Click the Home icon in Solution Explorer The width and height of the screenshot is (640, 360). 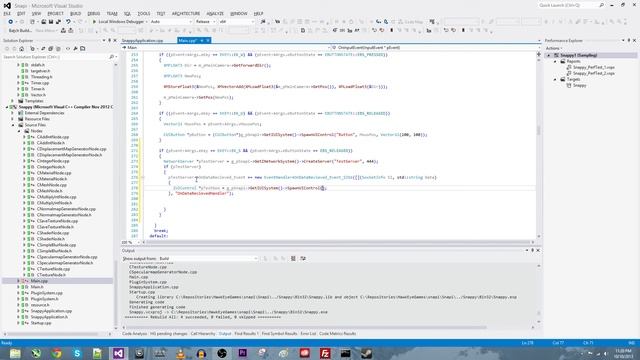(21, 49)
